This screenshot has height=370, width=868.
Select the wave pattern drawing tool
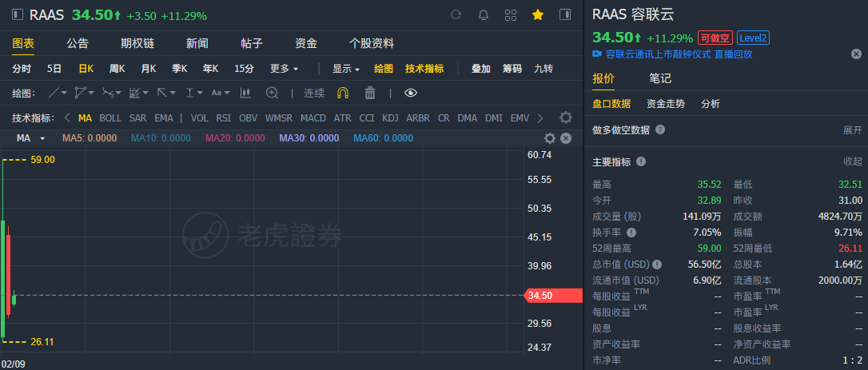(108, 93)
